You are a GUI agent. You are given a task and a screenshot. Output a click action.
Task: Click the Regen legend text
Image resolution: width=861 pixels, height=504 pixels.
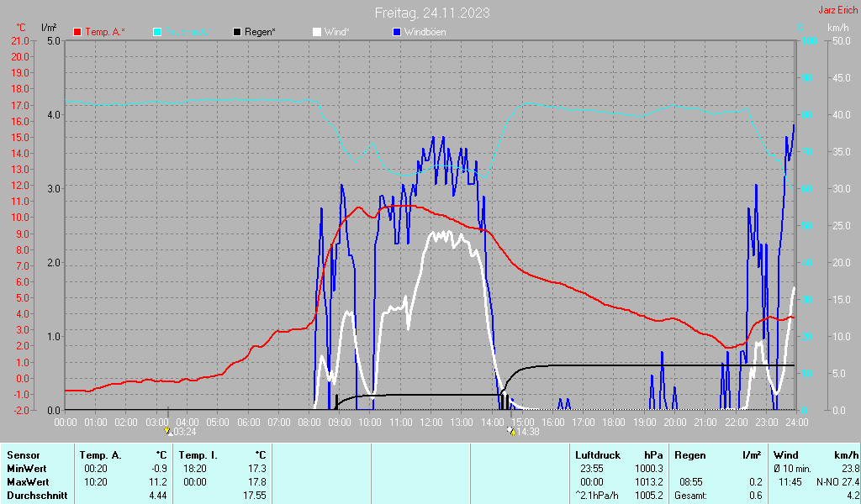coord(260,32)
